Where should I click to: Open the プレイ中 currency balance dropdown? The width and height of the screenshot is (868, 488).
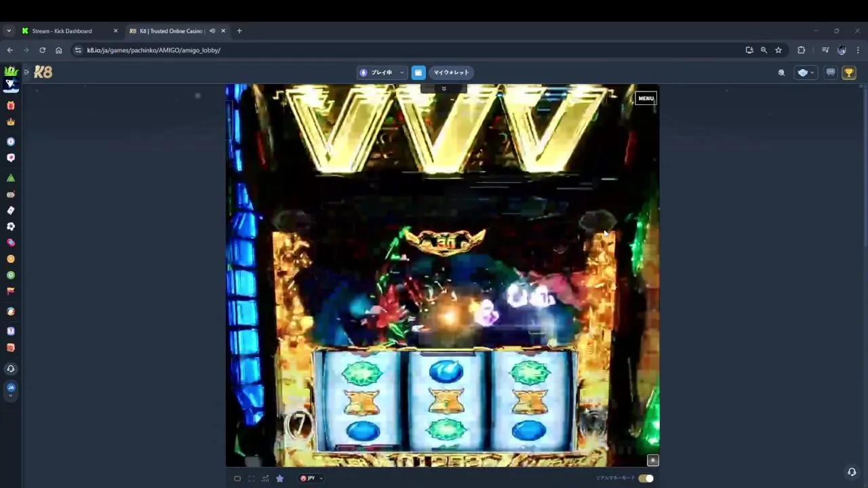(382, 73)
